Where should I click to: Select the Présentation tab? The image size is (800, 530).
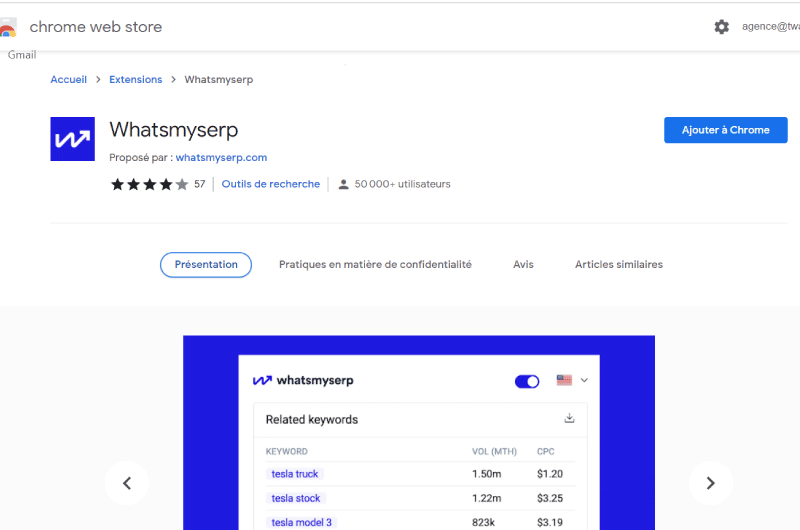coord(206,265)
